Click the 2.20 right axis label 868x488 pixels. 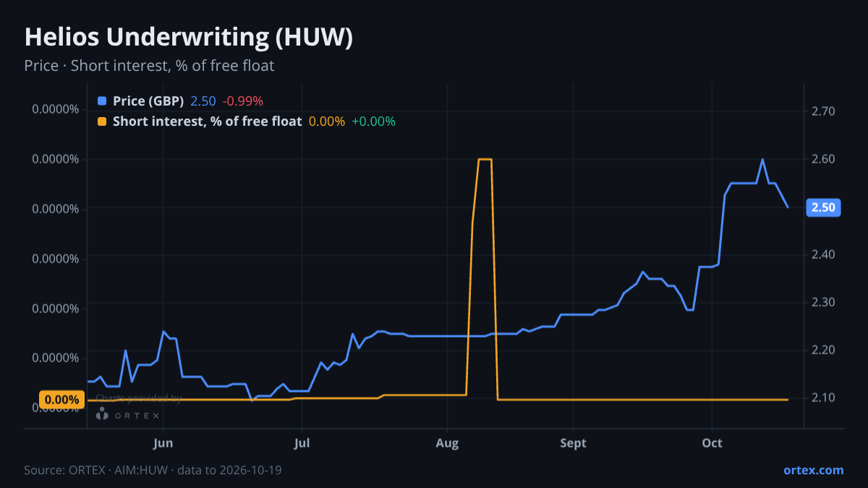coord(823,350)
